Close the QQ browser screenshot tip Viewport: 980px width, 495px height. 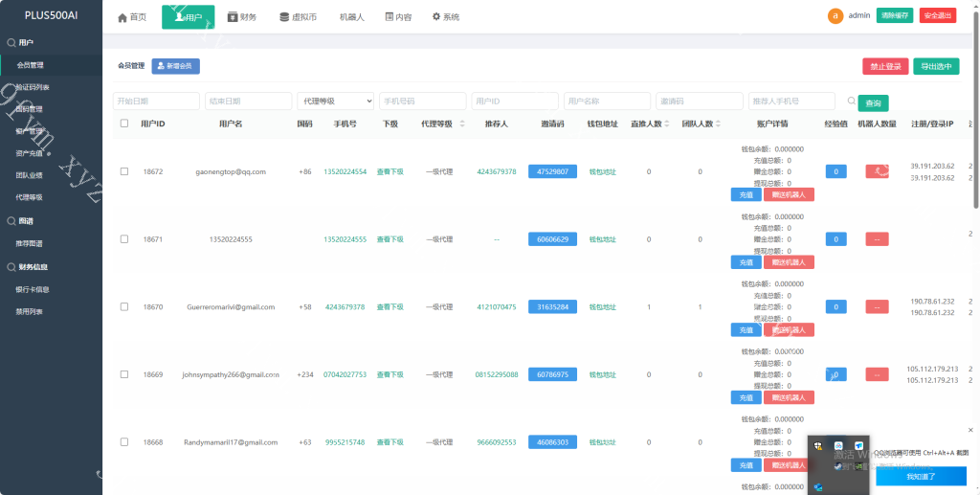(x=970, y=430)
